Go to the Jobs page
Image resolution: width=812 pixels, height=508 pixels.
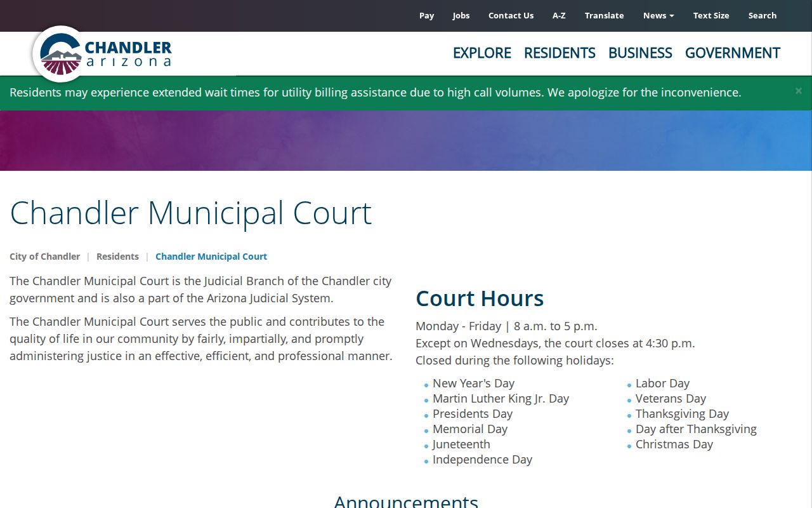click(x=461, y=16)
